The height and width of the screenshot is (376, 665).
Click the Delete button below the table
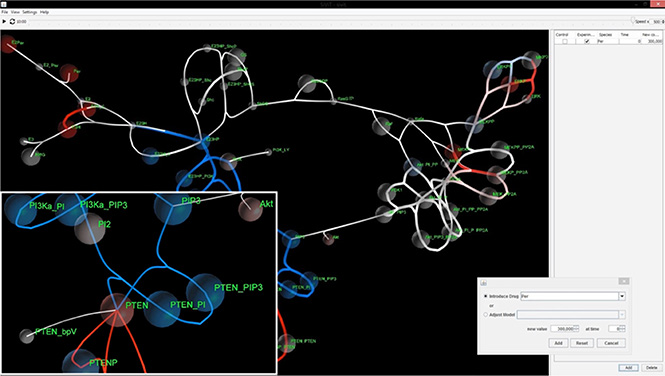click(652, 368)
